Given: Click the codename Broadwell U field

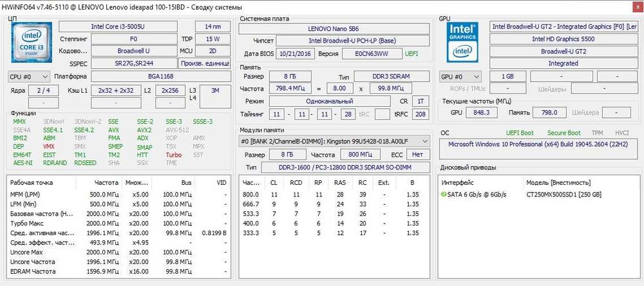Looking at the screenshot, I should (133, 52).
